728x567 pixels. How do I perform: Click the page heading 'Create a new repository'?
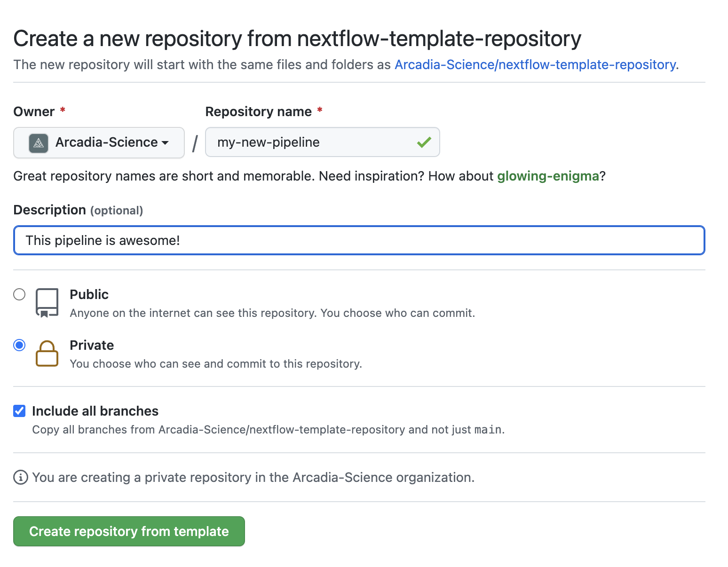297,39
